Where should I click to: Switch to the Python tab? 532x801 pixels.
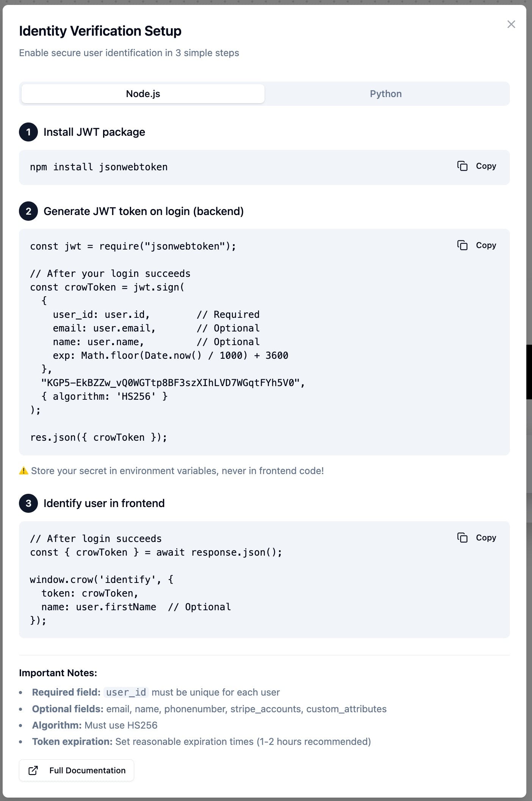(x=386, y=94)
